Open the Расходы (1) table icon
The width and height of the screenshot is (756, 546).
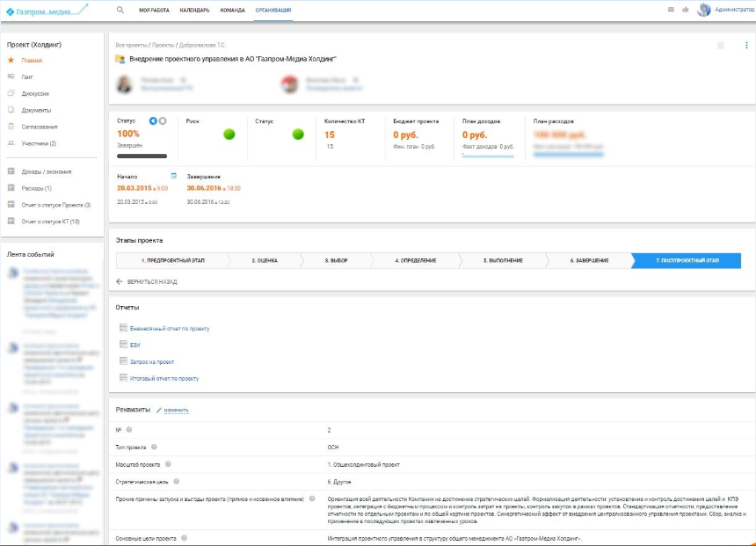pos(11,188)
